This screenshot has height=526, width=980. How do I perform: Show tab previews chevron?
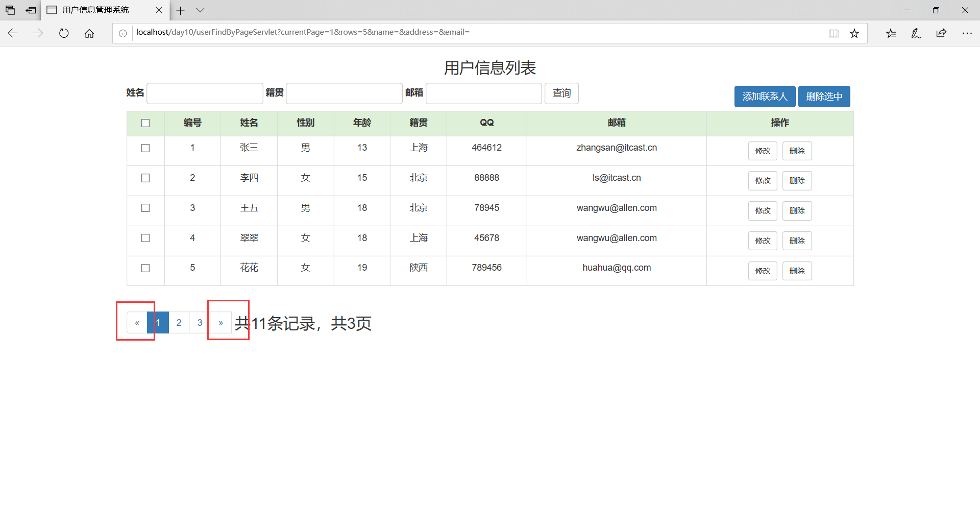tap(200, 10)
